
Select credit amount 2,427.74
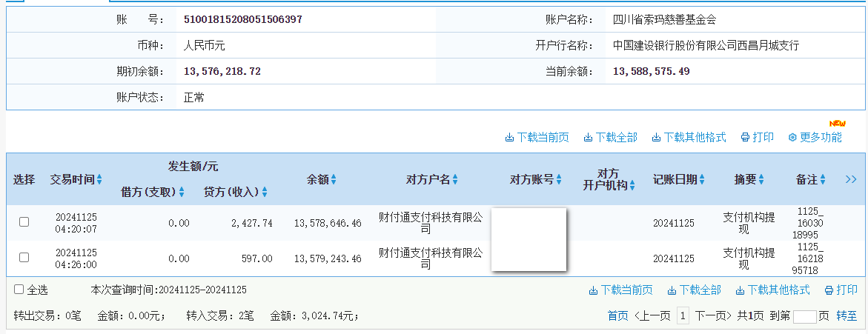[251, 223]
